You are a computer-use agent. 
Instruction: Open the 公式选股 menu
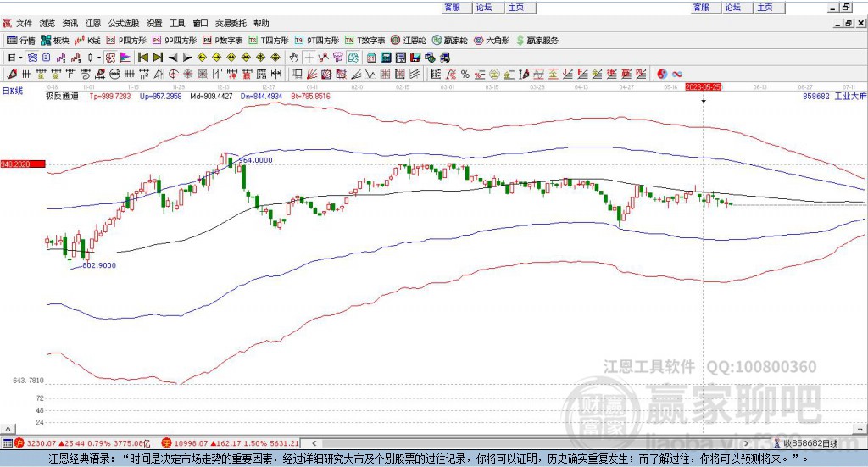click(x=124, y=23)
